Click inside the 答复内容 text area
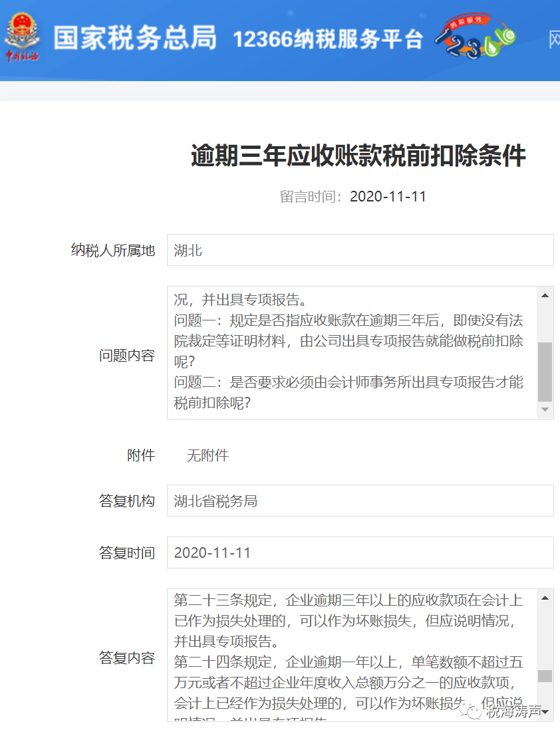The image size is (560, 736). (352, 656)
